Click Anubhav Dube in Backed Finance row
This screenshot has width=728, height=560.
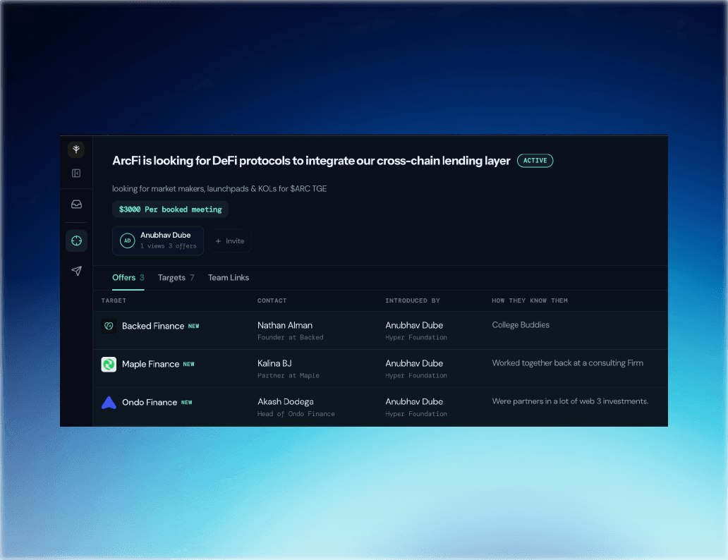pos(414,326)
